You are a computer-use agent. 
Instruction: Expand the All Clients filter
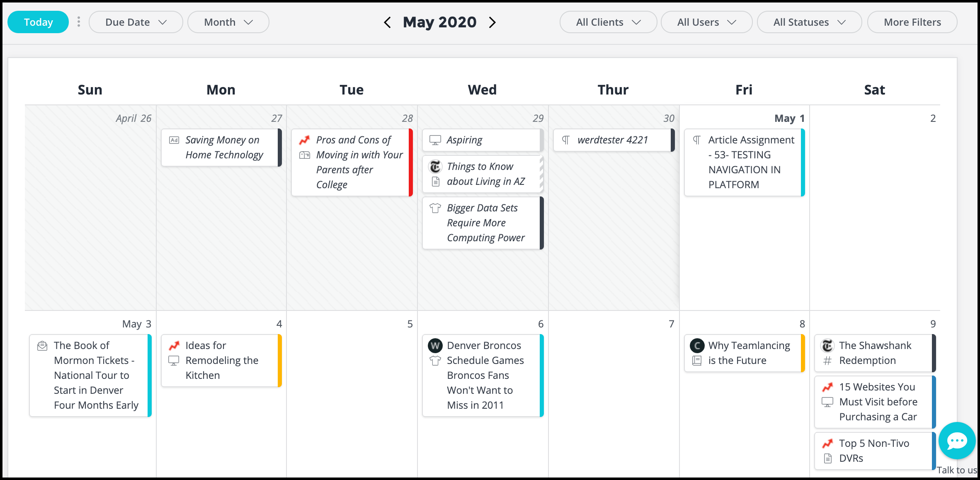tap(608, 22)
